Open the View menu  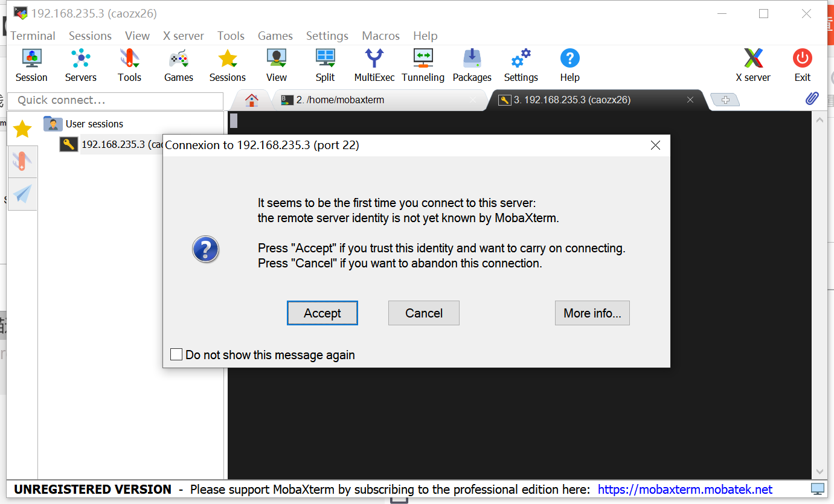pyautogui.click(x=137, y=36)
